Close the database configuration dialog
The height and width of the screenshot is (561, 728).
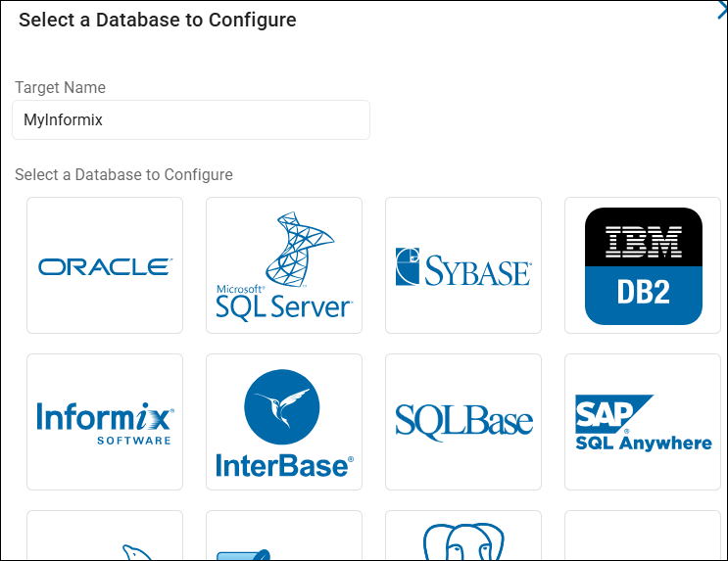point(722,12)
